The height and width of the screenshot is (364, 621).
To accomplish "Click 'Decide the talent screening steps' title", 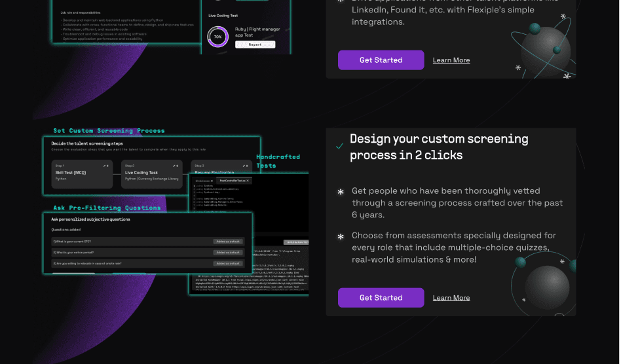I will (x=87, y=143).
